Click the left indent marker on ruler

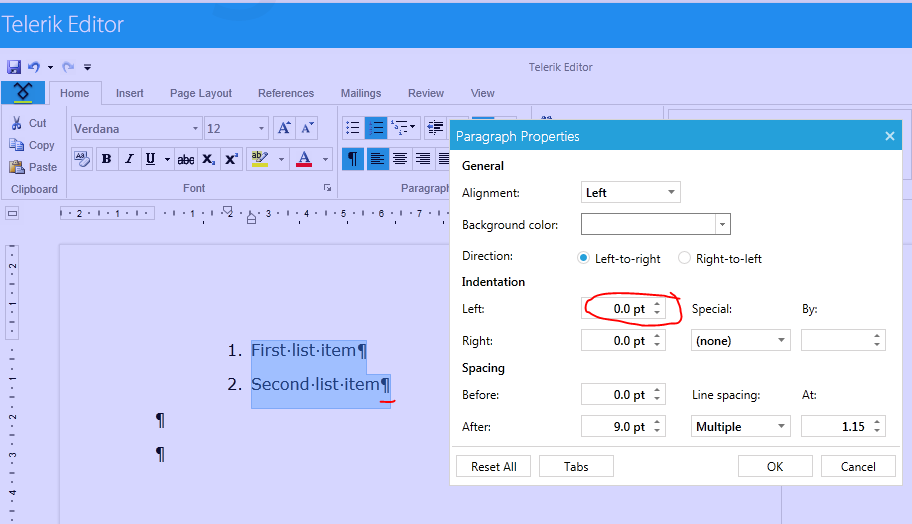pos(251,219)
